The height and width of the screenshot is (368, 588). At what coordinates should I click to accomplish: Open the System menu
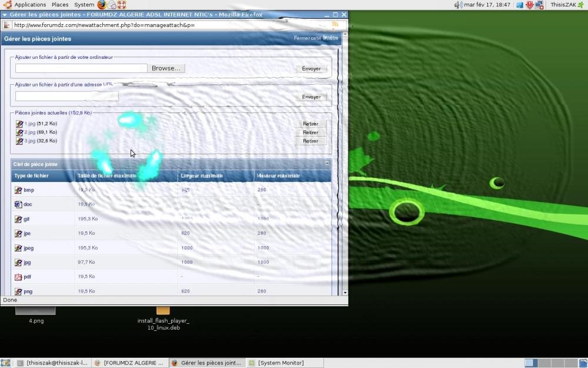(84, 5)
